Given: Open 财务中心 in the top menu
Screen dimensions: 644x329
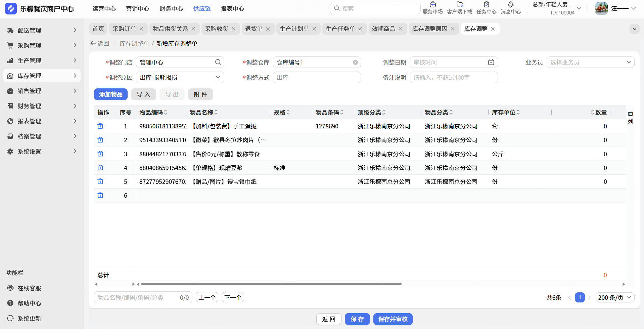Looking at the screenshot, I should tap(171, 9).
